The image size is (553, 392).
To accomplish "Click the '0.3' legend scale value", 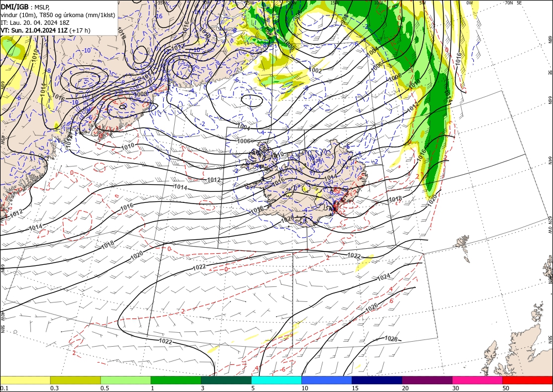I will pyautogui.click(x=55, y=388).
